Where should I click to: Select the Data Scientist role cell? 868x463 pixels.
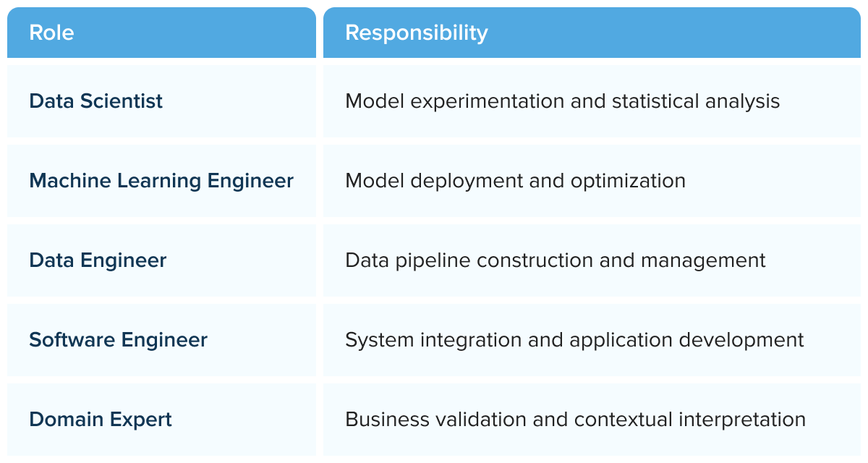pyautogui.click(x=161, y=101)
